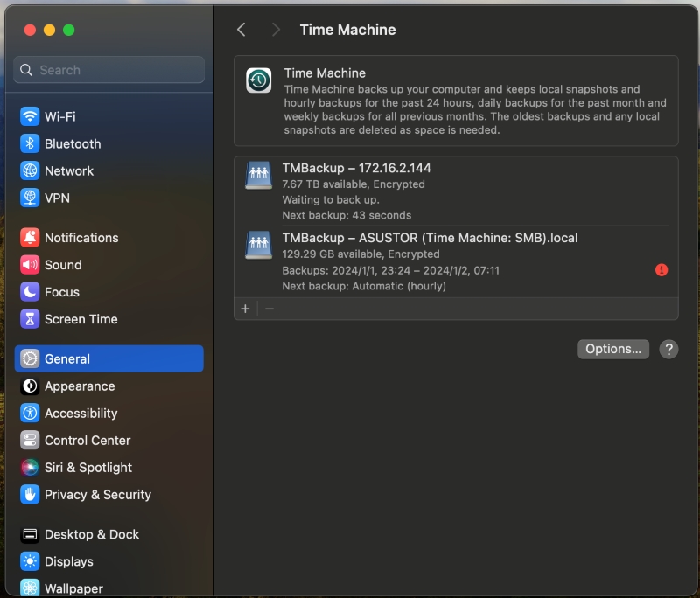700x598 pixels.
Task: Click "129.29 GB available, Encrypted" text
Action: click(x=360, y=254)
